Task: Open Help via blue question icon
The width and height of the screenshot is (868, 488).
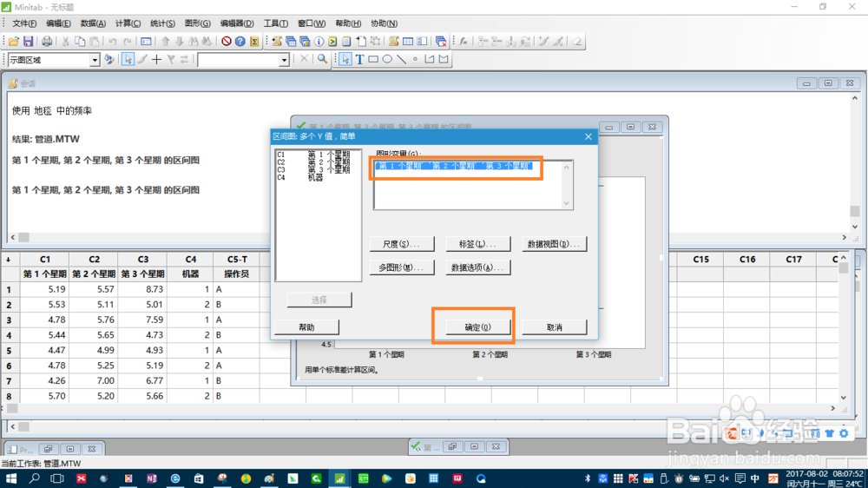Action: pyautogui.click(x=240, y=42)
